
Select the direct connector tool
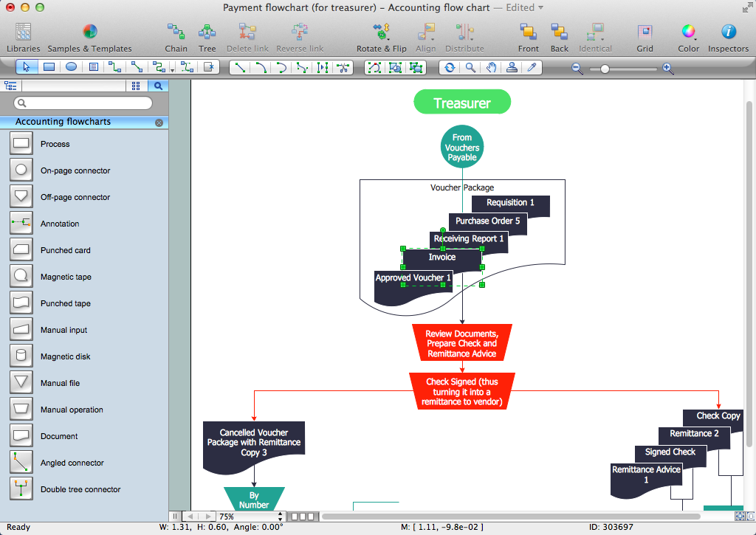137,67
